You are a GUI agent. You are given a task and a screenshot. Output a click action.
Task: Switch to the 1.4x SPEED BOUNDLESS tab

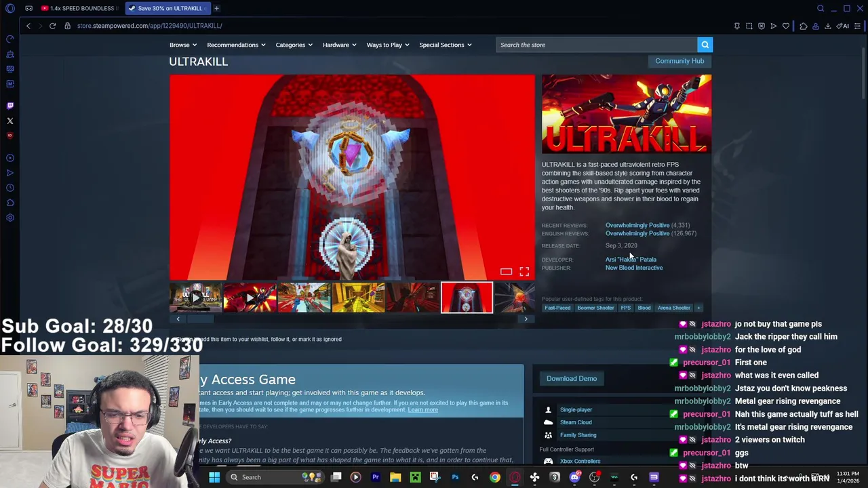click(x=79, y=8)
